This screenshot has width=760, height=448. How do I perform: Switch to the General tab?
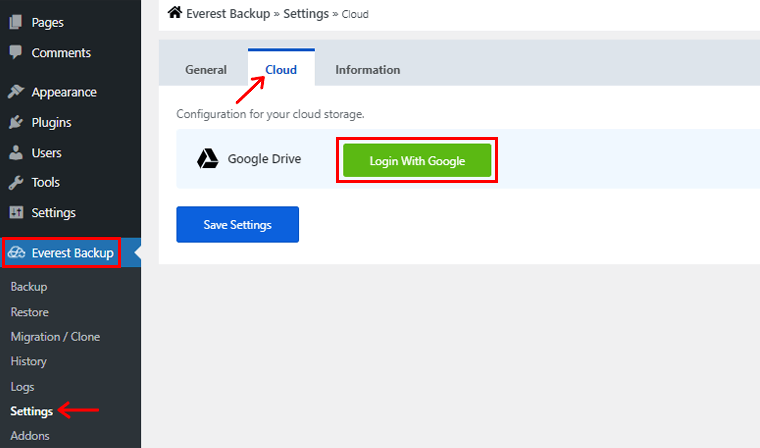(x=206, y=70)
